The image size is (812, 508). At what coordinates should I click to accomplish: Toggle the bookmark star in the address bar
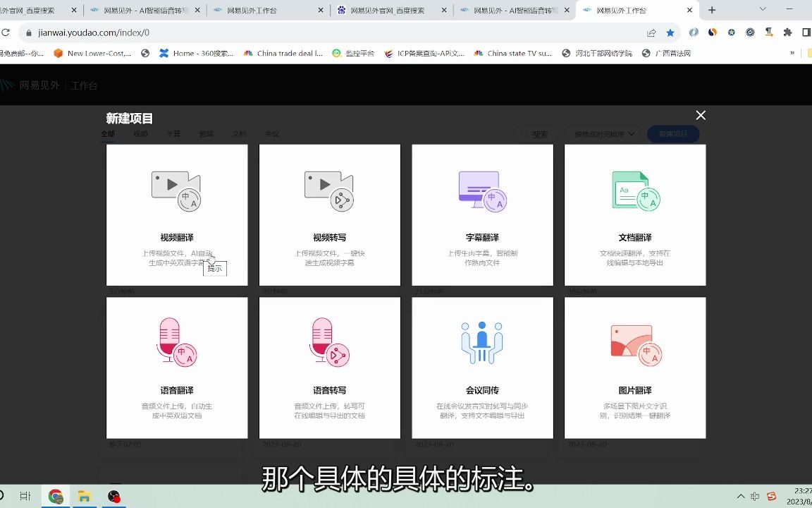tap(670, 32)
